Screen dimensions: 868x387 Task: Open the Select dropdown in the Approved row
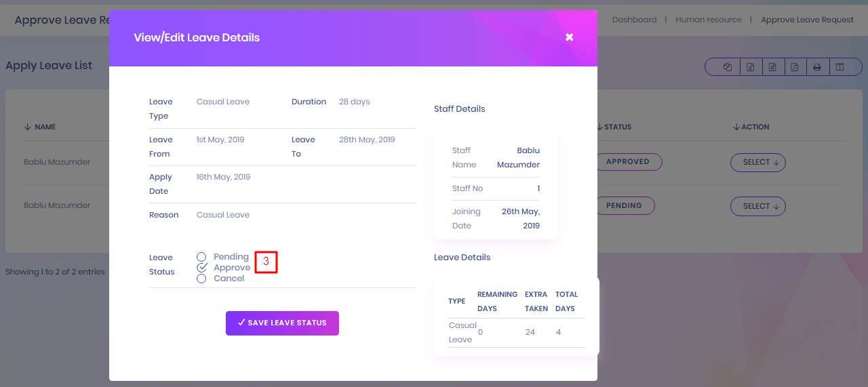[757, 162]
